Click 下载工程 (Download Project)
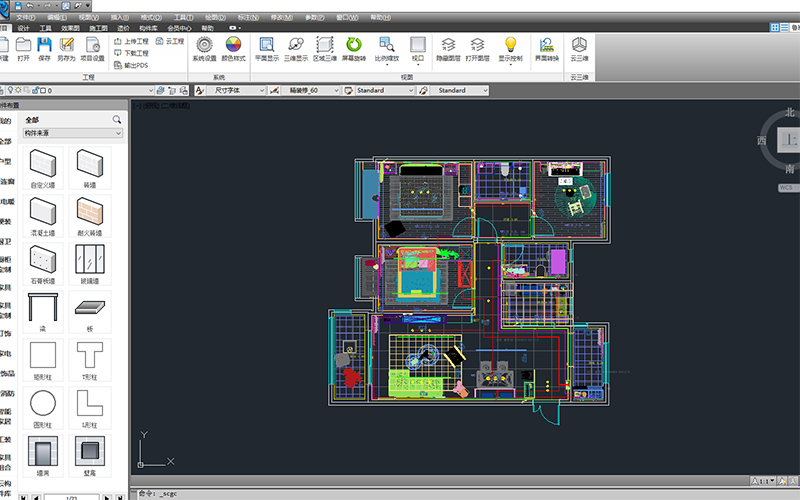Image resolution: width=800 pixels, height=500 pixels. tap(131, 53)
